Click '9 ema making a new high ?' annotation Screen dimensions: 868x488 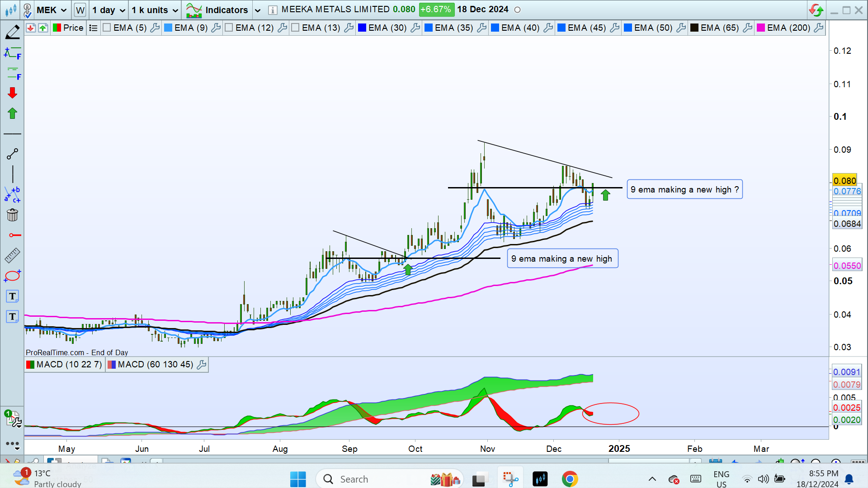click(x=684, y=190)
